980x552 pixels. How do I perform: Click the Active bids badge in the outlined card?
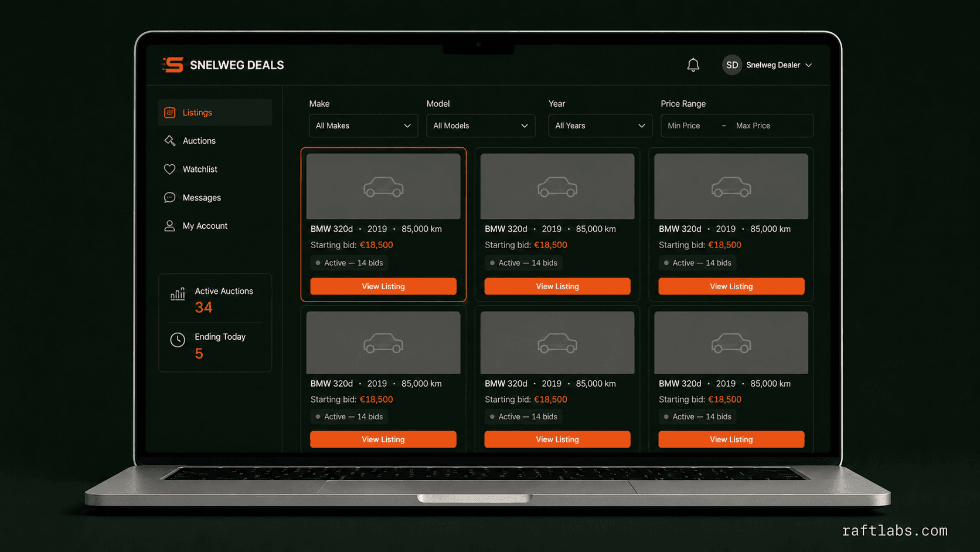[x=349, y=263]
